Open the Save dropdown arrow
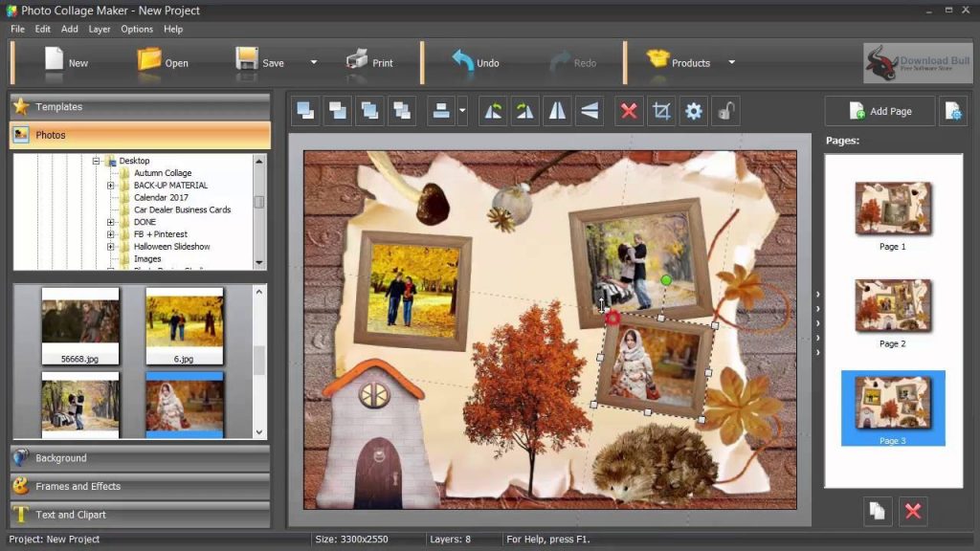This screenshot has width=980, height=551. pyautogui.click(x=312, y=61)
